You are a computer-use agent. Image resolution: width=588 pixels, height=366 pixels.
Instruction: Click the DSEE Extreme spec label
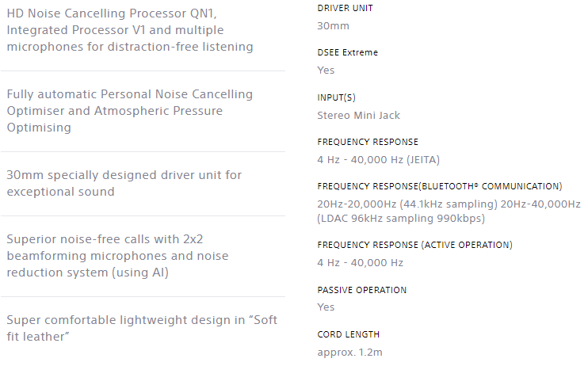click(x=347, y=52)
